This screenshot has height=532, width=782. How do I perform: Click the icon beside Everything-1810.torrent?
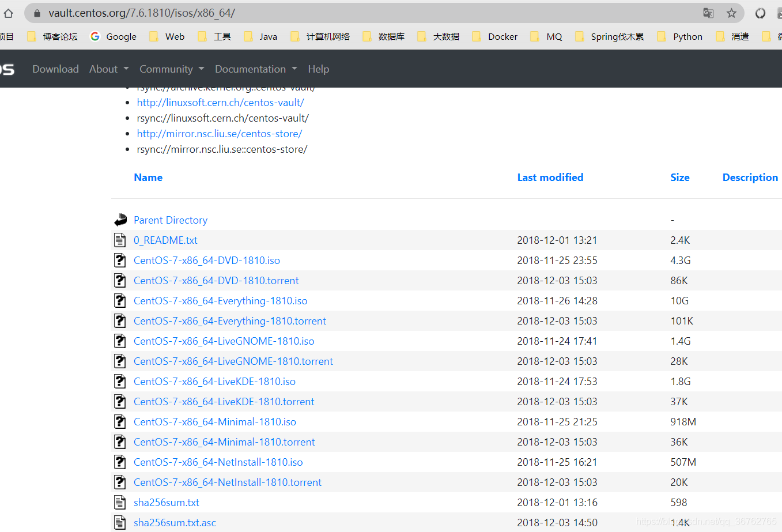pos(120,320)
